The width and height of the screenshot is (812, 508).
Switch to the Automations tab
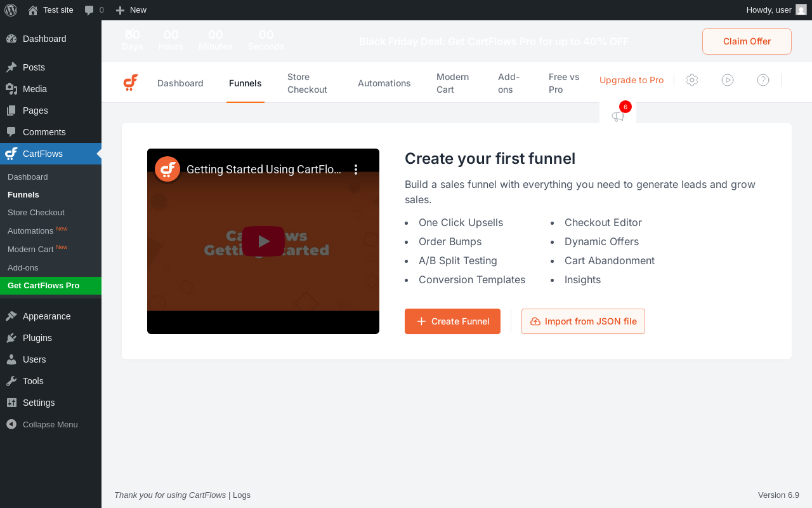click(384, 83)
